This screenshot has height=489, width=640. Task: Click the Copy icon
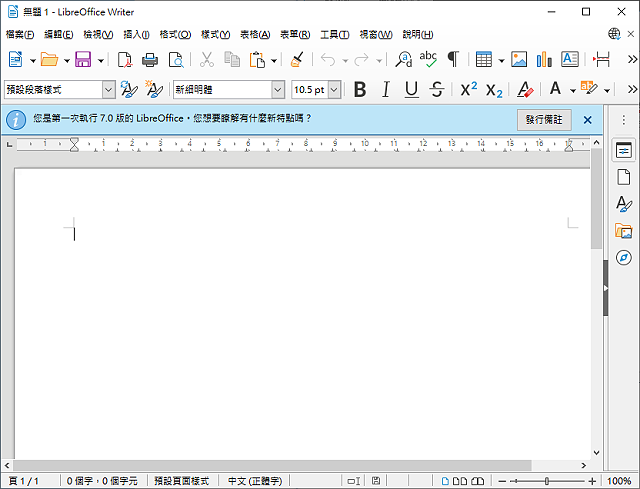click(x=232, y=60)
